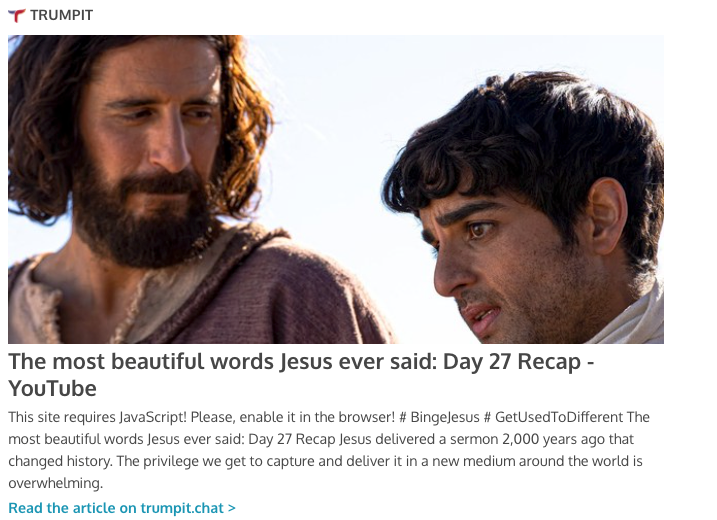Click the "changed history." description line
717x520 pixels.
(60, 461)
